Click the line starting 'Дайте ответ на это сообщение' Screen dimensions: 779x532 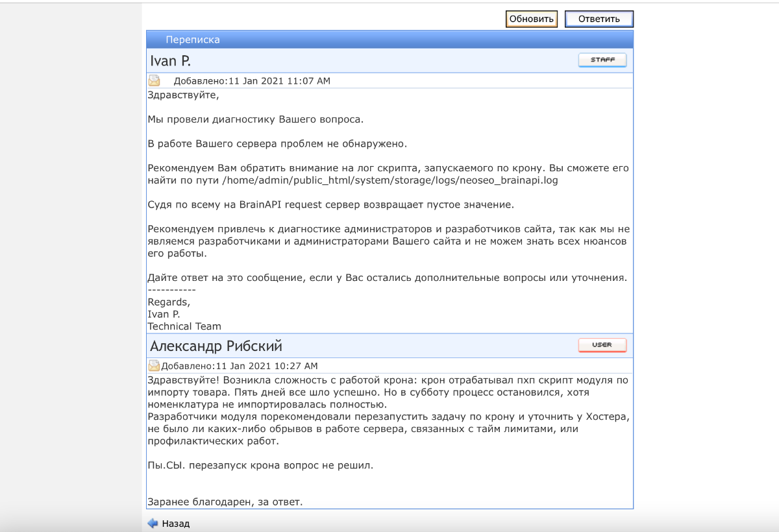coord(388,278)
